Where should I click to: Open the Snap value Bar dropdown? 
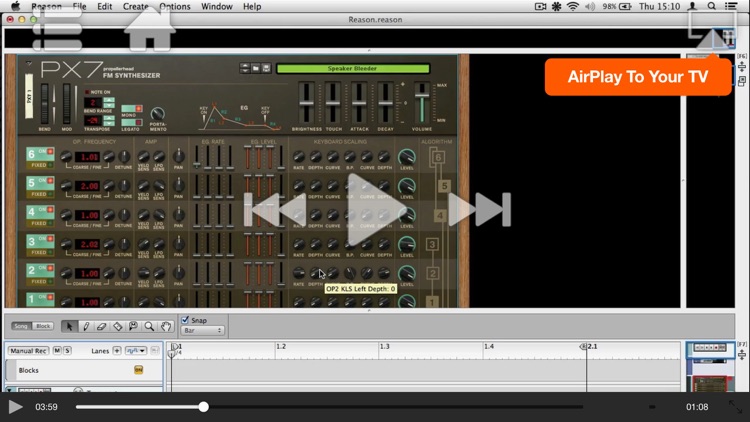point(203,331)
